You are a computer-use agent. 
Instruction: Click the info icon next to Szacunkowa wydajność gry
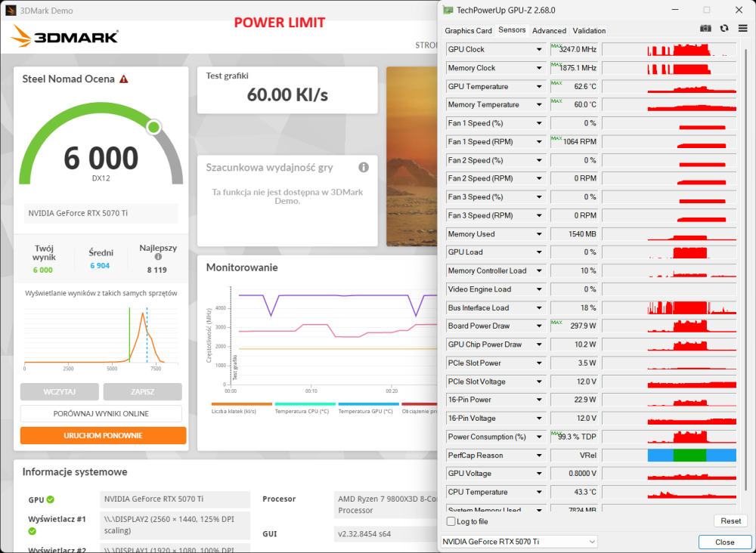364,168
